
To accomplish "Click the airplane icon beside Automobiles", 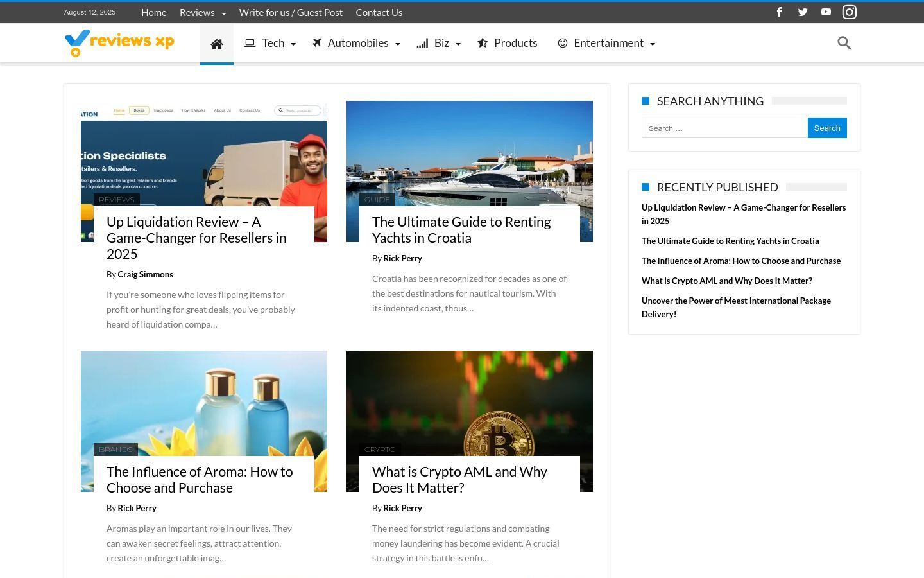I will tap(317, 43).
